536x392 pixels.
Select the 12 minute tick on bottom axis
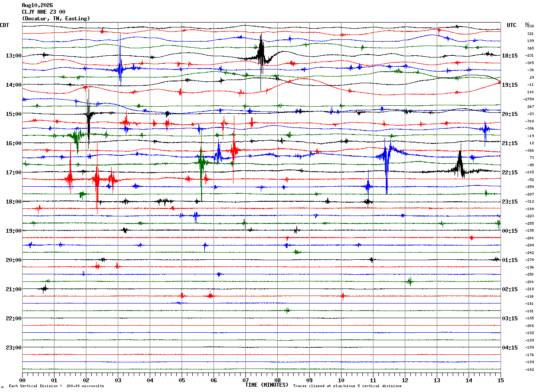(x=405, y=380)
